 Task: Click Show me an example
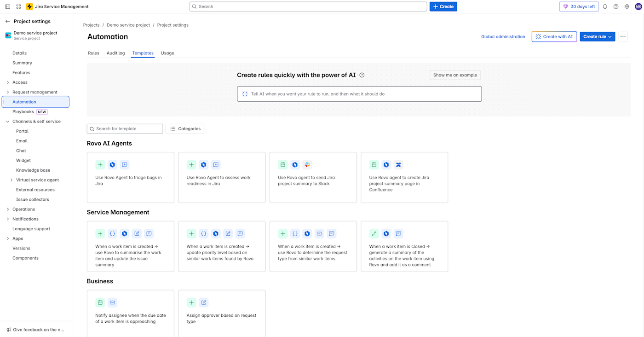(x=455, y=75)
